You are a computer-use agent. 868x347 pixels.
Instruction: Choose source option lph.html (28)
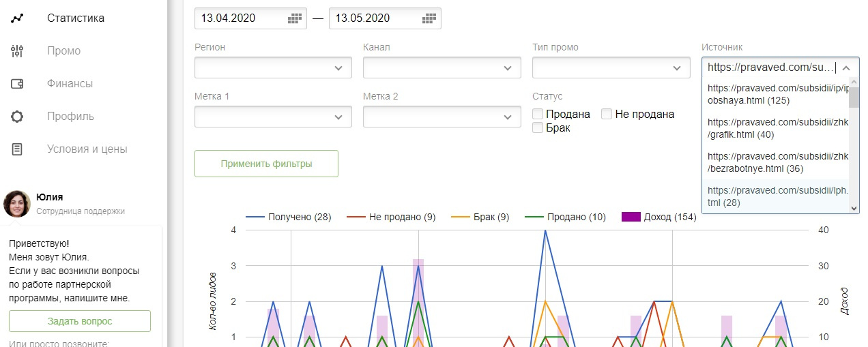click(775, 196)
